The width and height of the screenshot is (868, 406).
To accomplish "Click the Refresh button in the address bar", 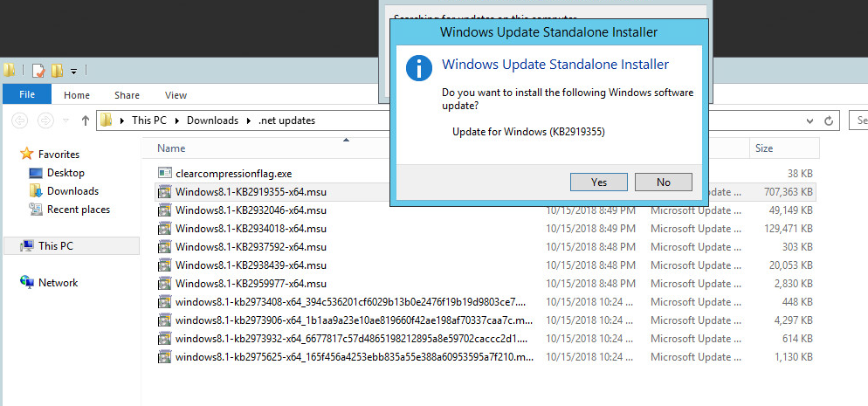I will click(828, 120).
